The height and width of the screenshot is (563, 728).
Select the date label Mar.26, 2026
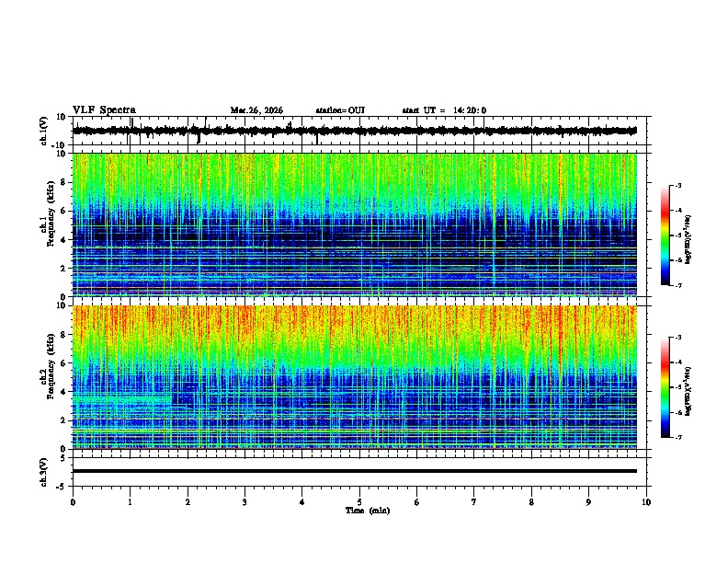256,110
